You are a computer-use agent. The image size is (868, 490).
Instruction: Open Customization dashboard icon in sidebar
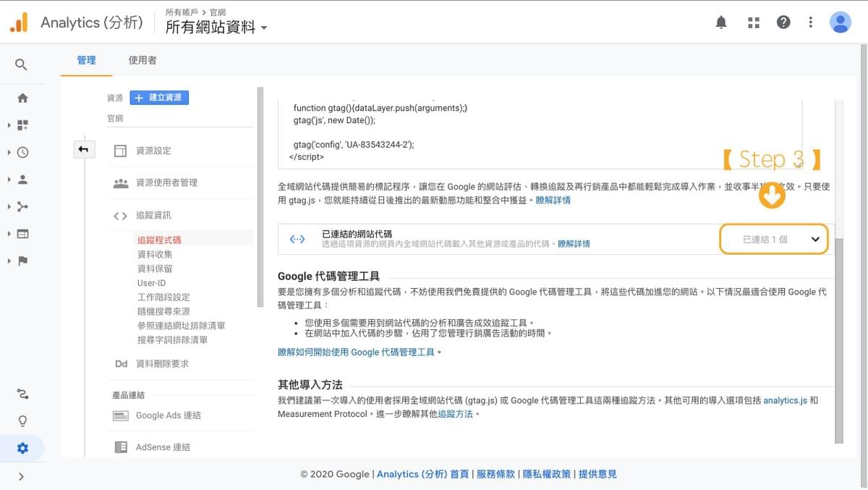[x=22, y=125]
